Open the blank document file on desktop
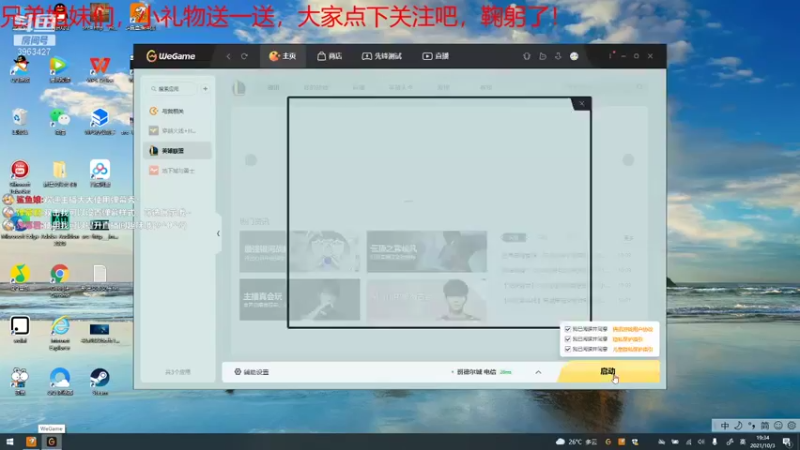This screenshot has height=450, width=800. pyautogui.click(x=99, y=278)
